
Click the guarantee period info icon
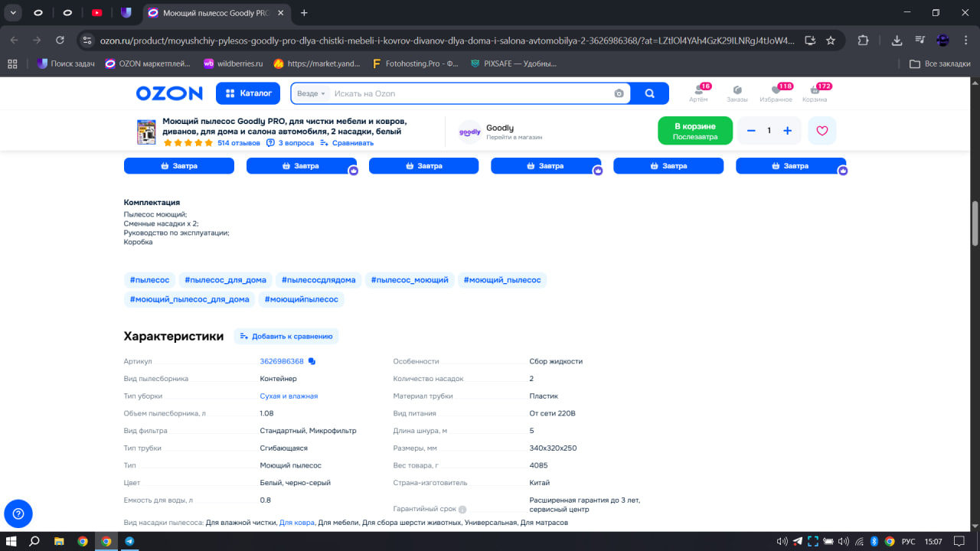point(462,509)
